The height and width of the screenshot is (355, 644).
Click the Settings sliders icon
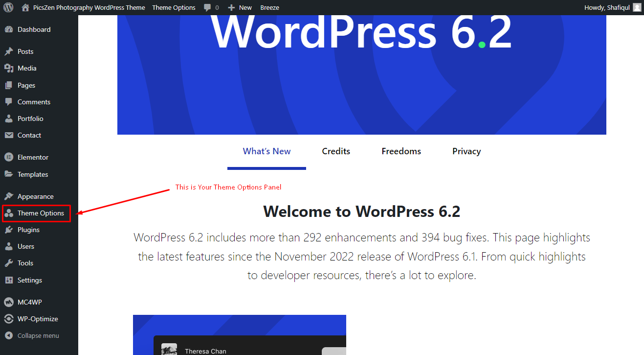coord(9,280)
